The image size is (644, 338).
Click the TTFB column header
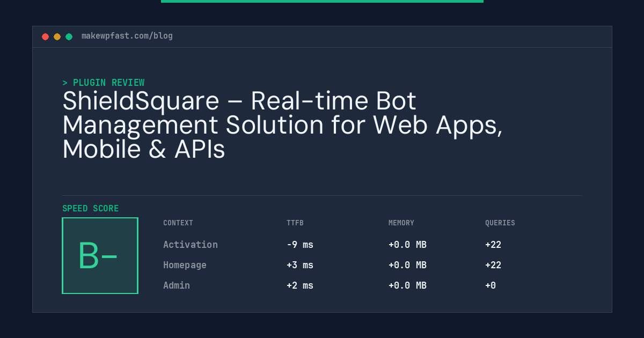[x=295, y=223]
